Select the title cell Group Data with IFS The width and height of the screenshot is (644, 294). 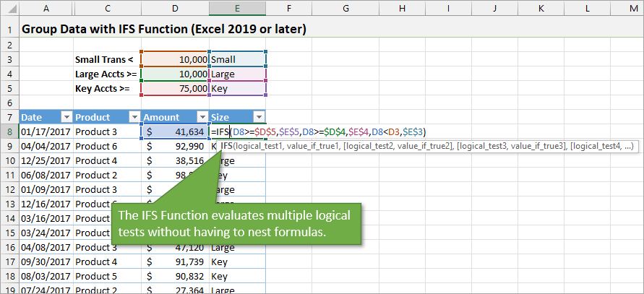pos(163,30)
